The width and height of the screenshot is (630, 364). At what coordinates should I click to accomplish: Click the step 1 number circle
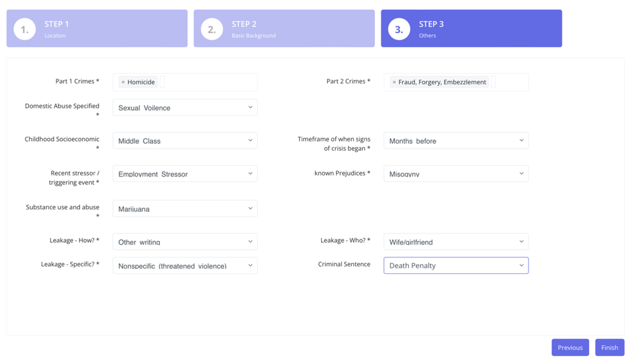[25, 29]
